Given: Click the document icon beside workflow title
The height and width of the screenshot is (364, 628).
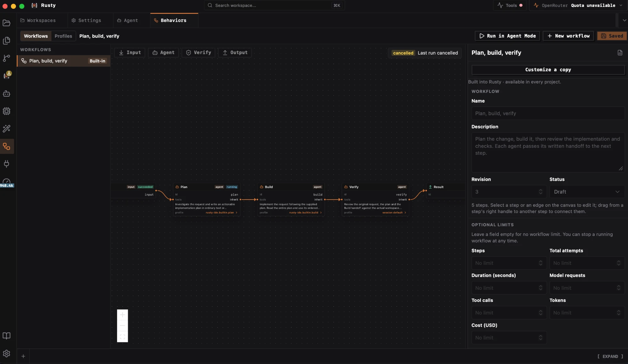Looking at the screenshot, I should [x=620, y=53].
